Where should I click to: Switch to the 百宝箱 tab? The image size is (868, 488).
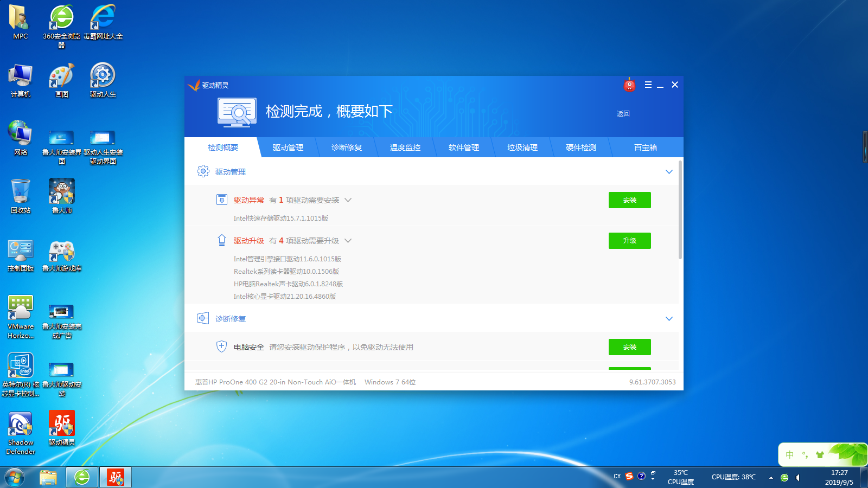[646, 147]
